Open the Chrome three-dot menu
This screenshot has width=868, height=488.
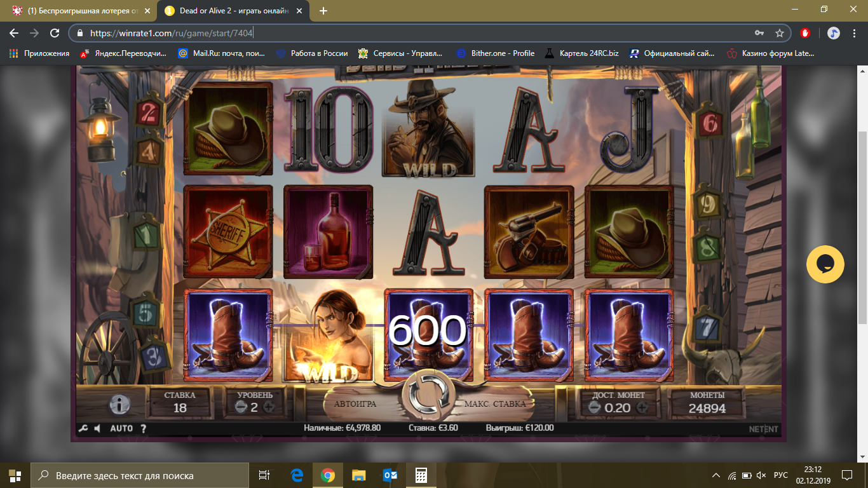click(855, 33)
